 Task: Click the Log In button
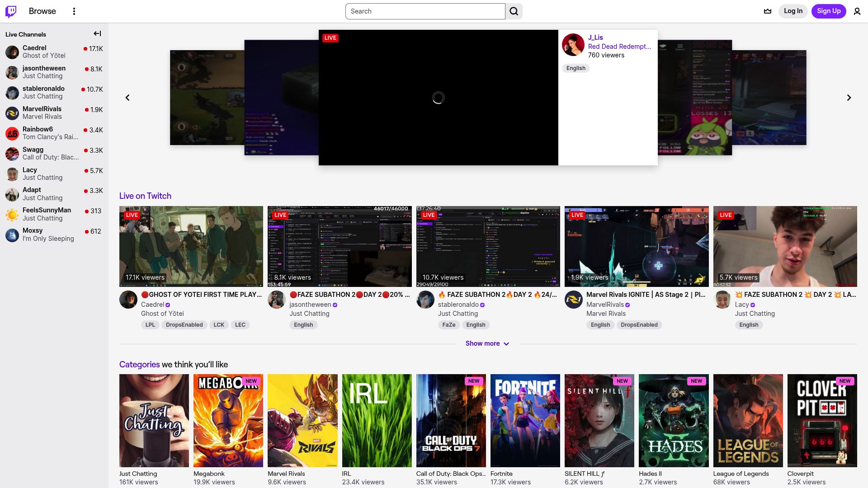click(x=793, y=11)
